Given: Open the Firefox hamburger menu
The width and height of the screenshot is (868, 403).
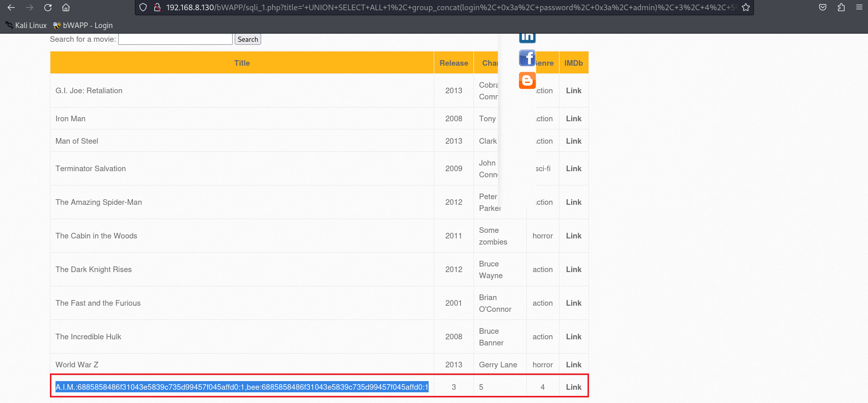Looking at the screenshot, I should (859, 8).
